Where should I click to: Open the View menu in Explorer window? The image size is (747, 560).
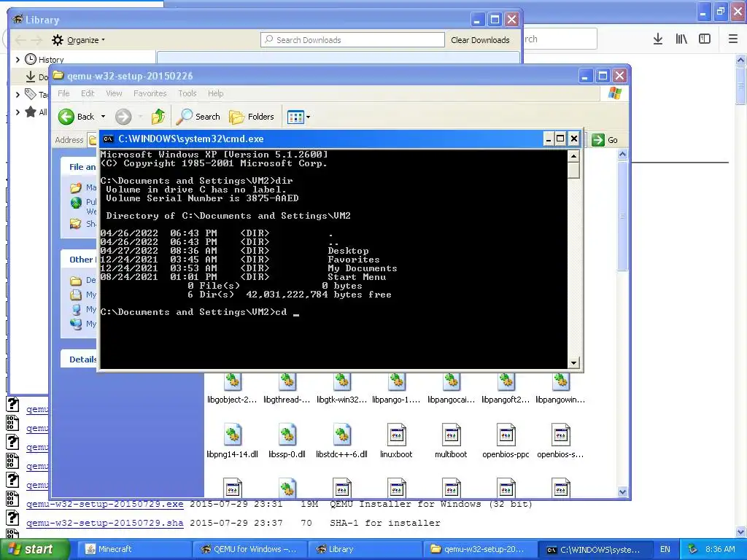[114, 93]
